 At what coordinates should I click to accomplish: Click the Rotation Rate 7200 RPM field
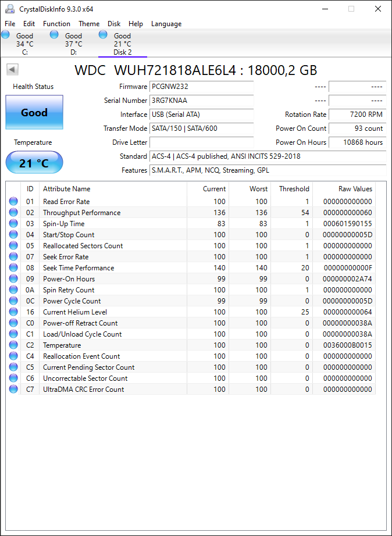click(358, 115)
